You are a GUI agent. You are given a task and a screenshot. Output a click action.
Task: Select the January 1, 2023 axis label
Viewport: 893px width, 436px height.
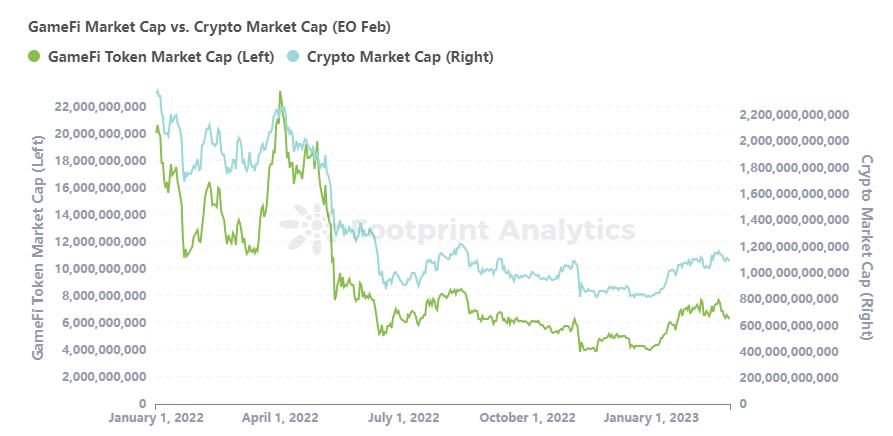(651, 418)
